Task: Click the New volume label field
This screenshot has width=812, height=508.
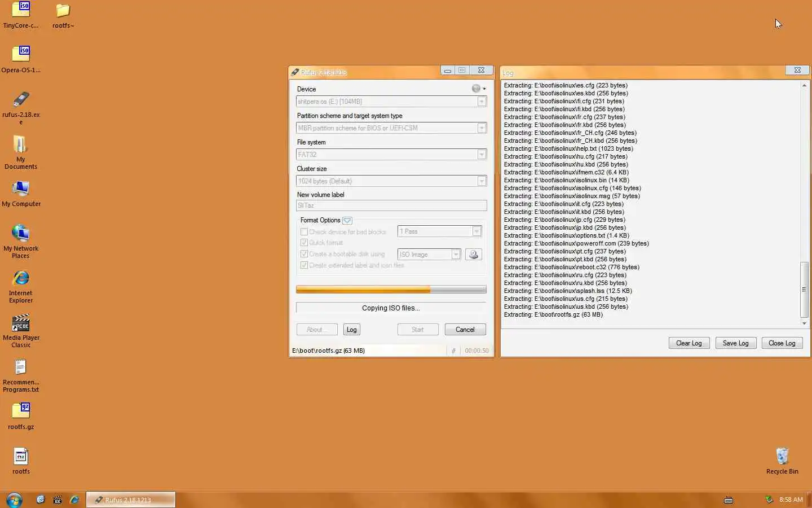Action: (x=391, y=205)
